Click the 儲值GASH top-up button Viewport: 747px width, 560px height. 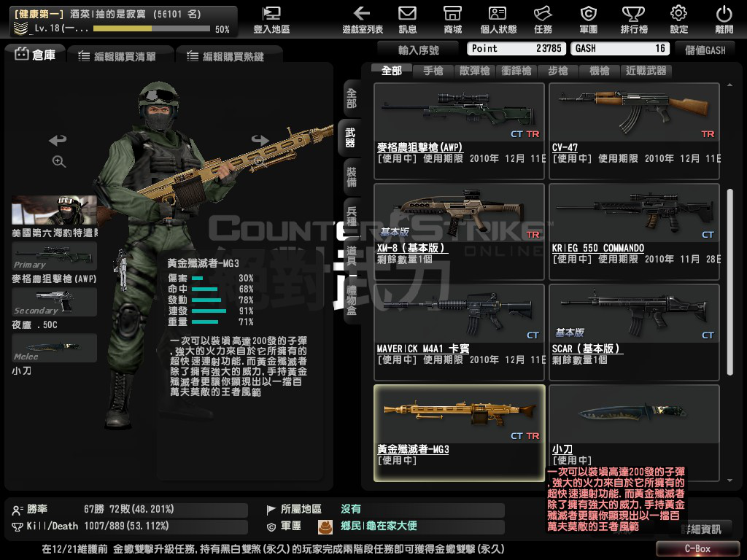tap(705, 50)
